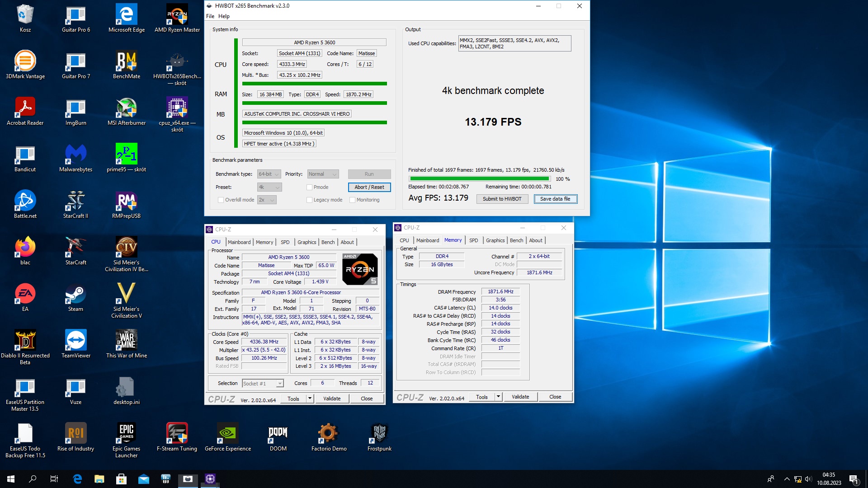Select RMPrepUSB desktop icon
The width and height of the screenshot is (868, 488).
[x=127, y=205]
